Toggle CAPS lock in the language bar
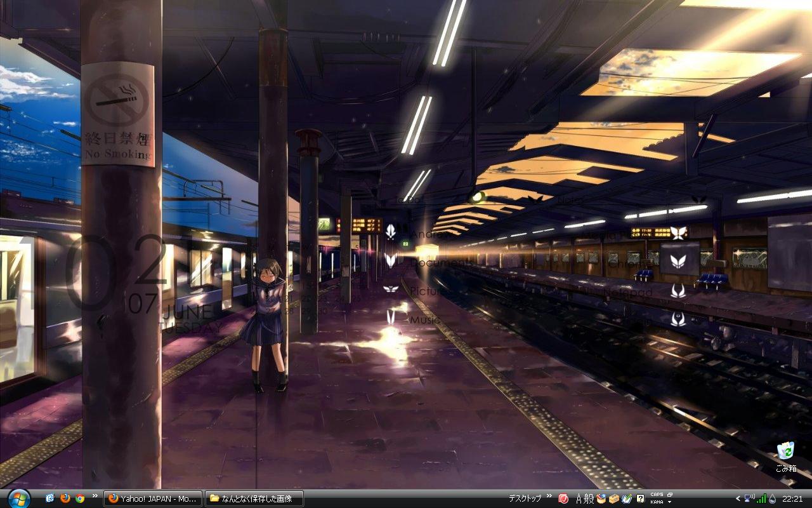This screenshot has width=812, height=508. tap(657, 495)
